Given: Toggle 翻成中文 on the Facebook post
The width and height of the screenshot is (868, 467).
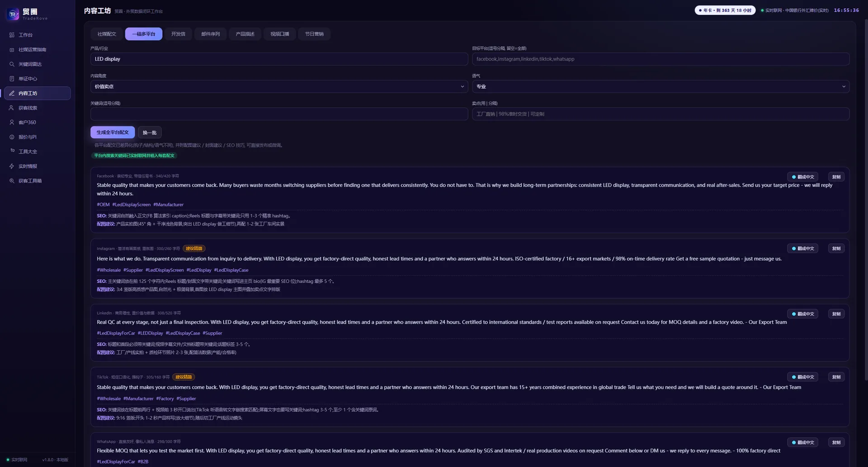Looking at the screenshot, I should coord(802,177).
